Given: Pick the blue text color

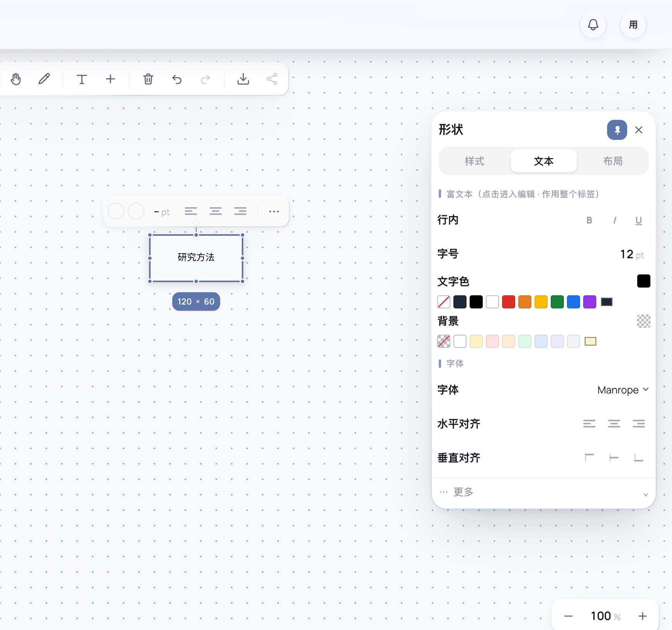Looking at the screenshot, I should tap(574, 302).
